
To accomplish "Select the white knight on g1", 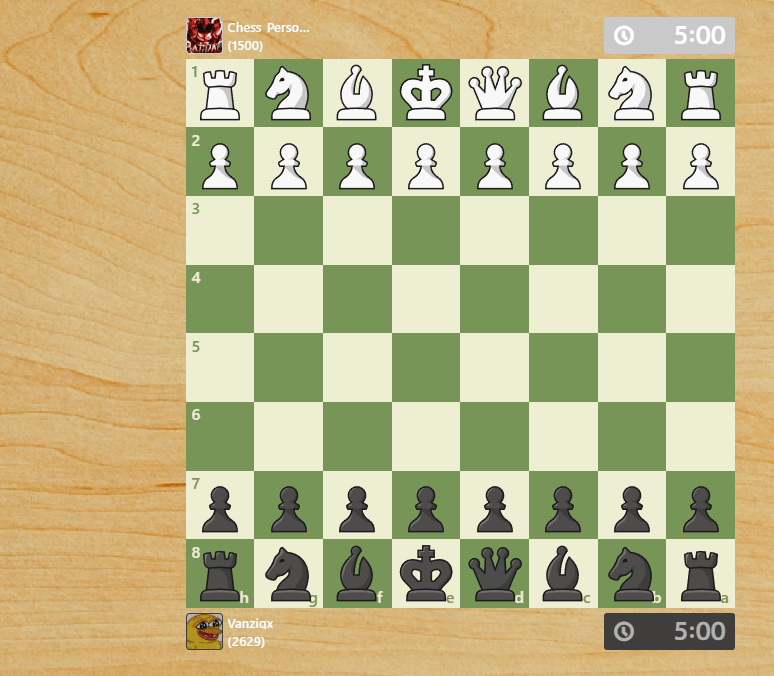I will click(x=289, y=93).
